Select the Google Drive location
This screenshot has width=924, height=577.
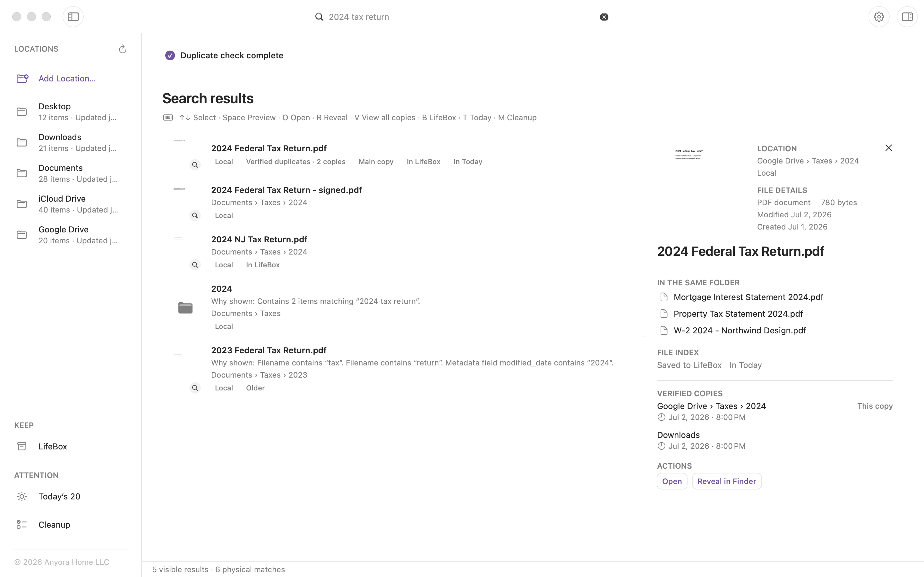coord(71,235)
